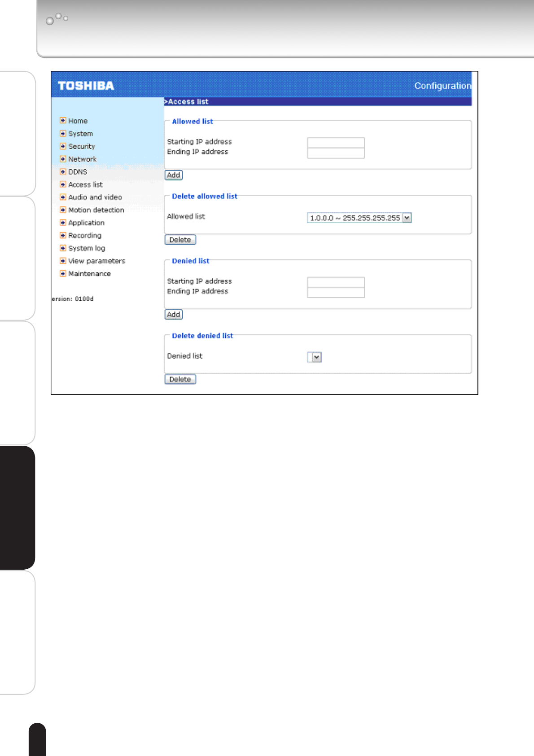534x756 pixels.
Task: Click the TOSHIBA logo
Action: coord(86,86)
